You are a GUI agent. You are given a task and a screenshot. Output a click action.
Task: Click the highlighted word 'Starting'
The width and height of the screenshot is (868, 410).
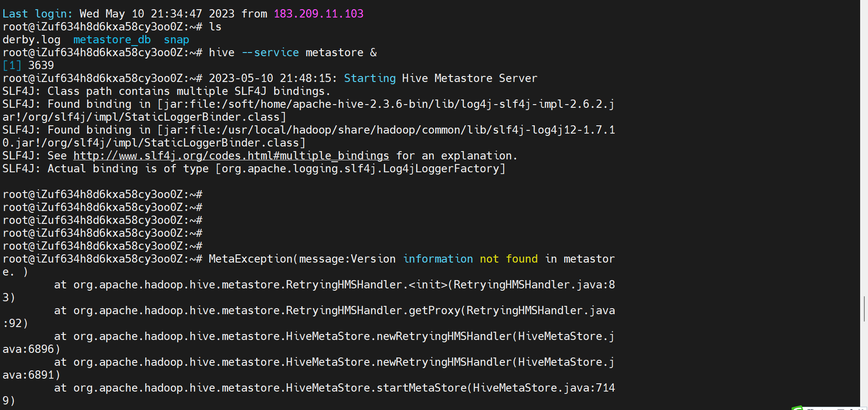(x=370, y=78)
